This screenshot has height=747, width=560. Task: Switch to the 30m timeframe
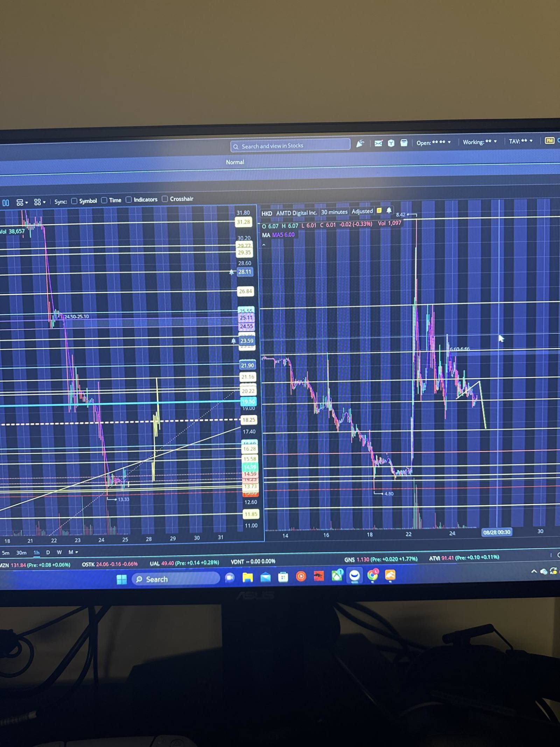pyautogui.click(x=21, y=553)
